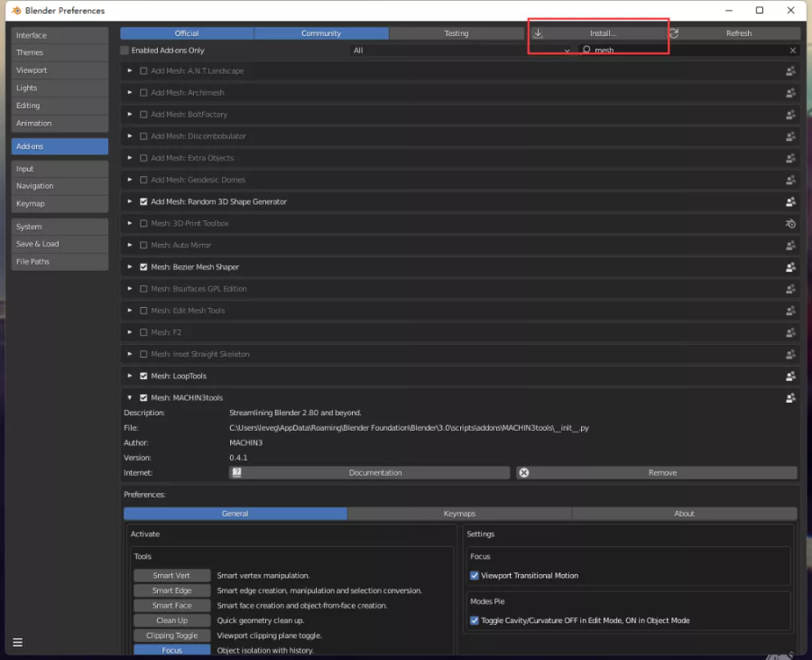Click the community icon on LoopTools row
Screen dimensions: 812x660
click(x=790, y=376)
